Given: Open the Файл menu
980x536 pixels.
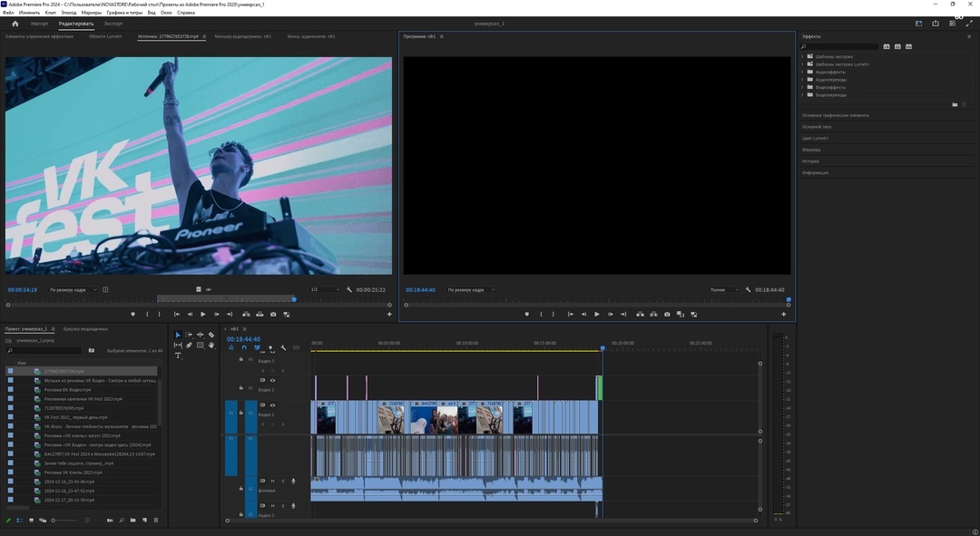Looking at the screenshot, I should pos(8,13).
